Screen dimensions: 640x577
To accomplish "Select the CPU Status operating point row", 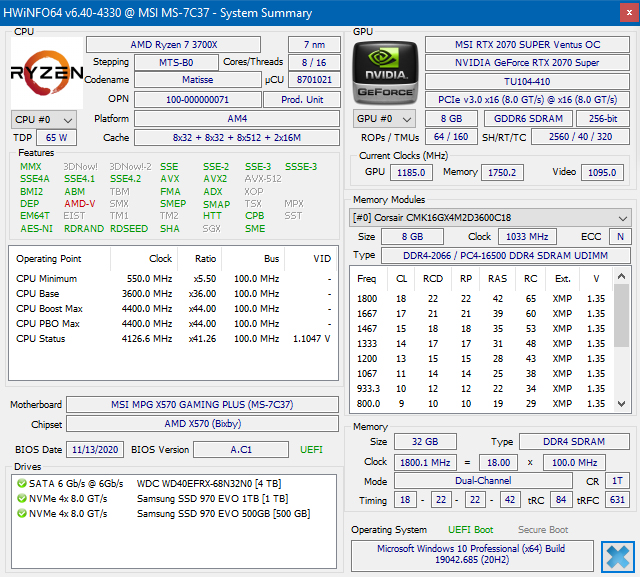I will (x=173, y=339).
